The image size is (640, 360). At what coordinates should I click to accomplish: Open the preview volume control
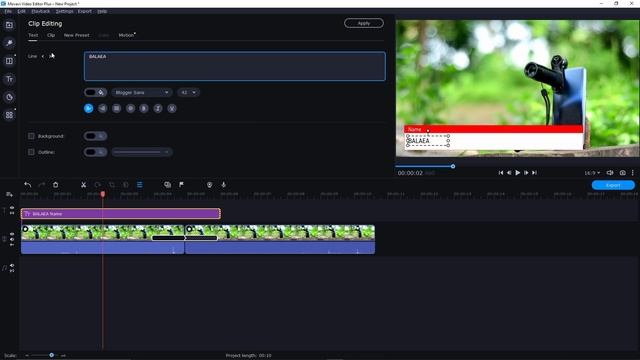[x=610, y=173]
